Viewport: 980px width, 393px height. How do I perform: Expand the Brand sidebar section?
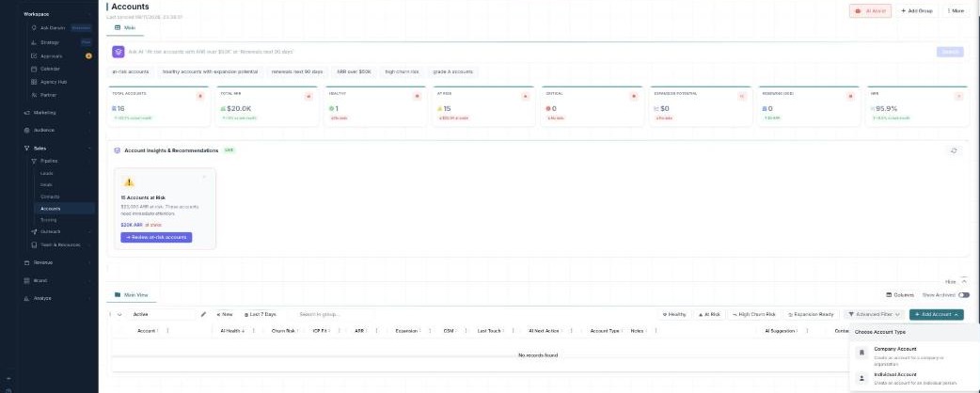point(57,280)
